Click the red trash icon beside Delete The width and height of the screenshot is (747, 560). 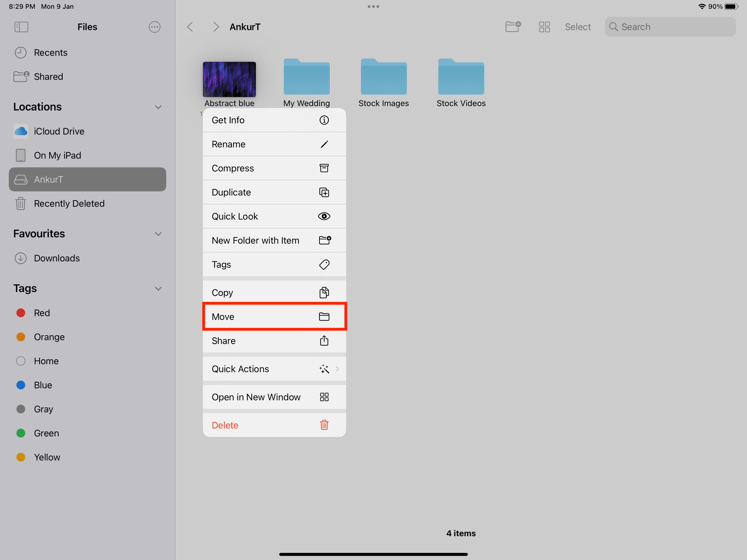[x=324, y=425]
